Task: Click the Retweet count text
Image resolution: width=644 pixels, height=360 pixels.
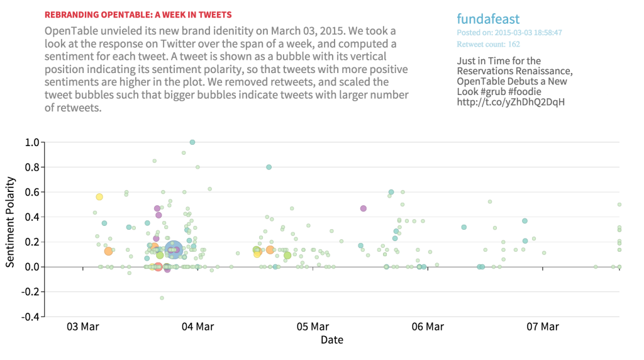Action: pos(488,44)
